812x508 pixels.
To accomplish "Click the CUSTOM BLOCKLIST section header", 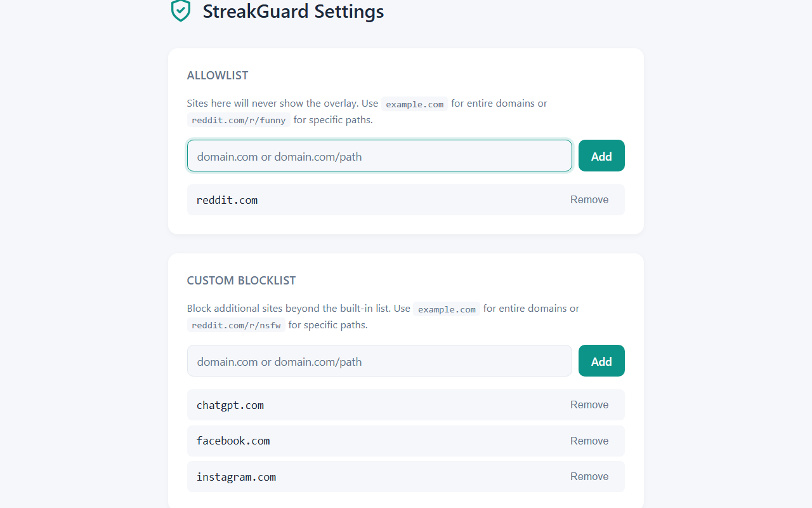I will (x=241, y=280).
